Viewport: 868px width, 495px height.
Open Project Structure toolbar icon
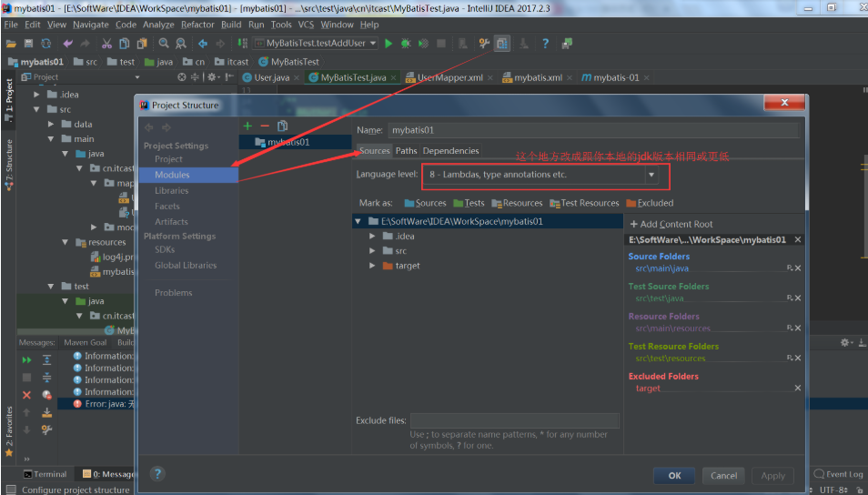[502, 43]
